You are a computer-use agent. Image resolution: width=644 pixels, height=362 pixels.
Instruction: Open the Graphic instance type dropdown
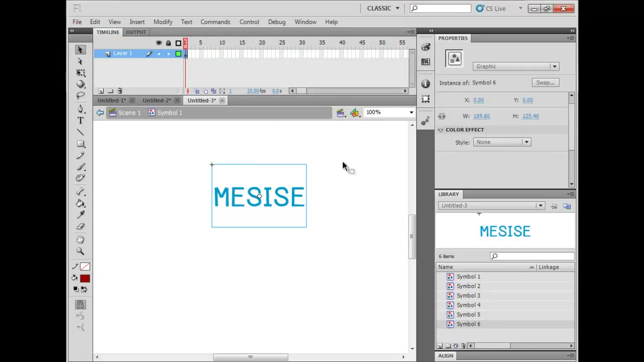click(516, 66)
